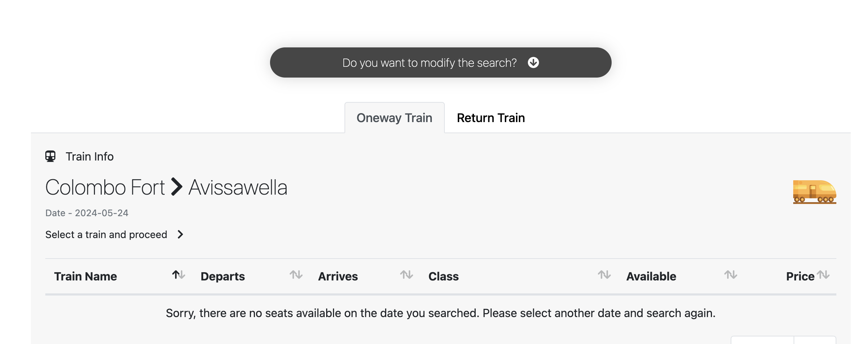Click the arrow next to 'Select a train and proceed'
The width and height of the screenshot is (868, 344).
pos(181,234)
